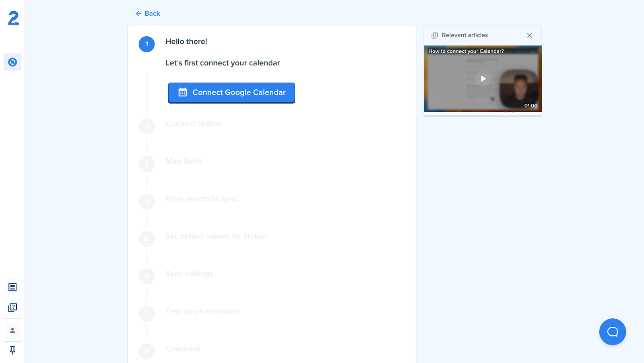Click the calendar icon in Connect button
Viewport: 644px width, 363px height.
(183, 92)
